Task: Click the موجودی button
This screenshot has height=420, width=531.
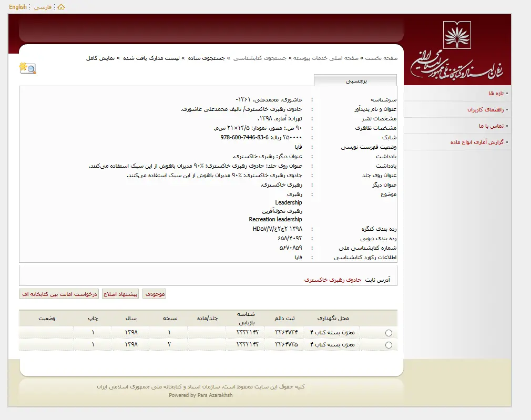Action: coord(155,294)
